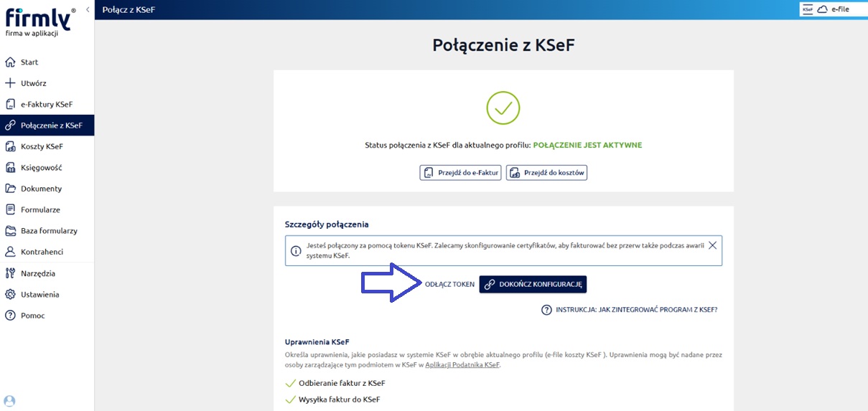Dismiss the KSeF token info banner

click(x=712, y=245)
